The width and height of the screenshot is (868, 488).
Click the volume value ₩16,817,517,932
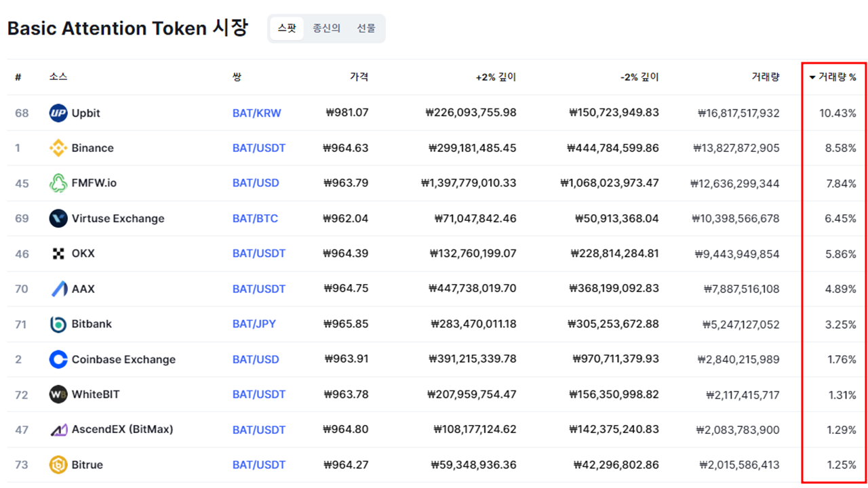[x=738, y=113]
